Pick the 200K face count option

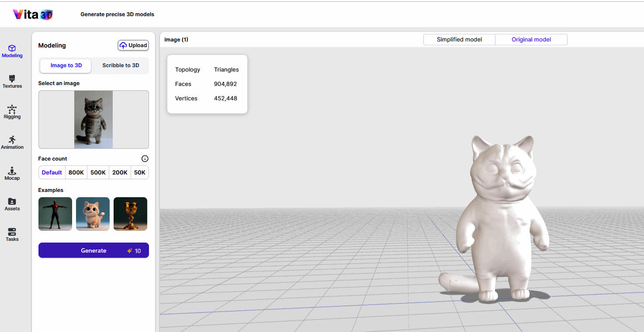pyautogui.click(x=120, y=172)
